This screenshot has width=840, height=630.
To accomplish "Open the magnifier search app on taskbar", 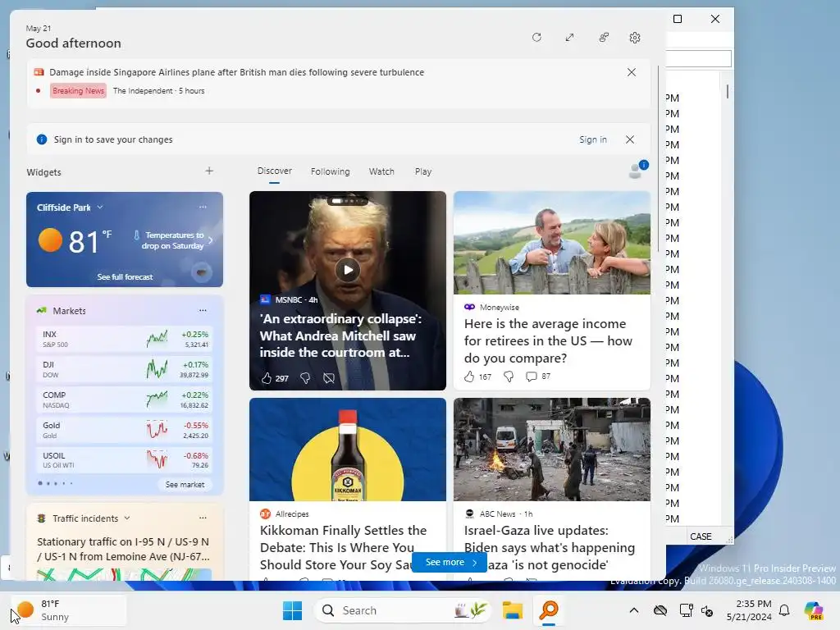I will pos(549,610).
